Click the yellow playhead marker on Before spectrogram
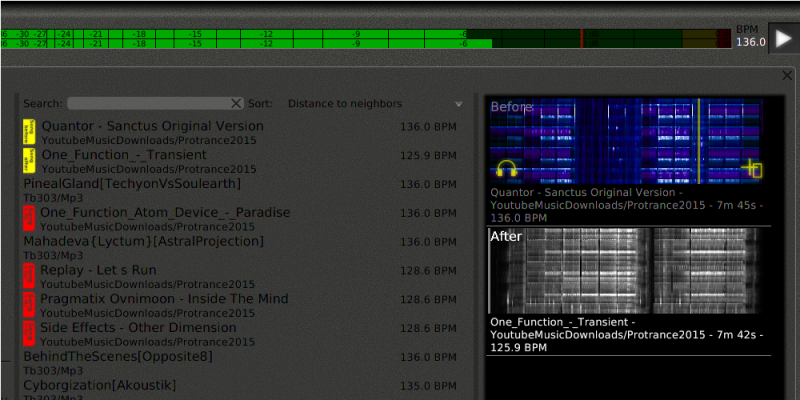The width and height of the screenshot is (800, 400). coord(699,141)
